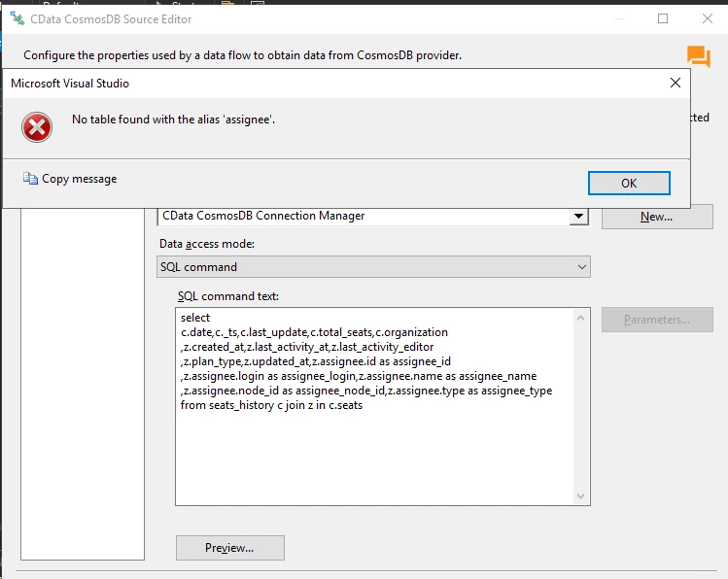
Task: Close the Microsoft Visual Studio error dialog
Action: [x=676, y=83]
